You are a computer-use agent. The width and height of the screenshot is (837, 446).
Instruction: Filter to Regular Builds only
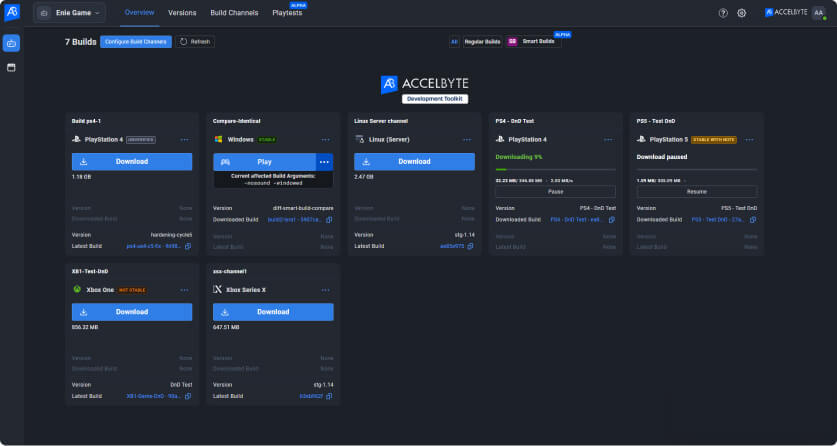482,42
